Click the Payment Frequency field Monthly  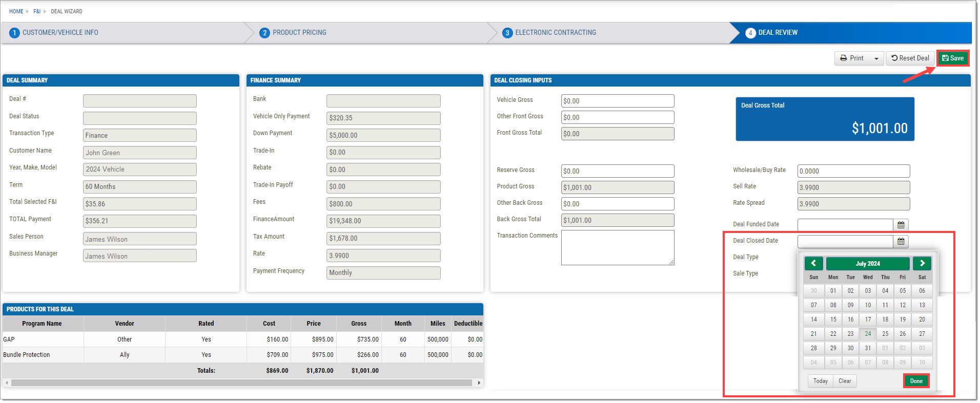383,273
